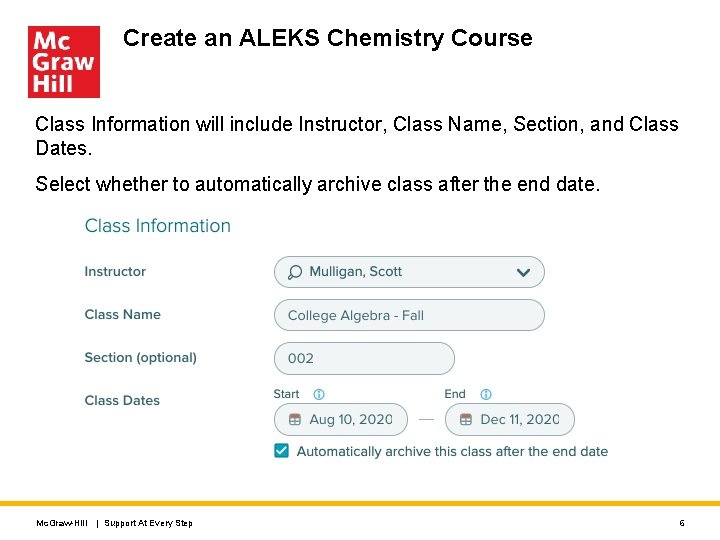Click the 'Support At Every Step' footer text
720x540 pixels.
[x=149, y=523]
